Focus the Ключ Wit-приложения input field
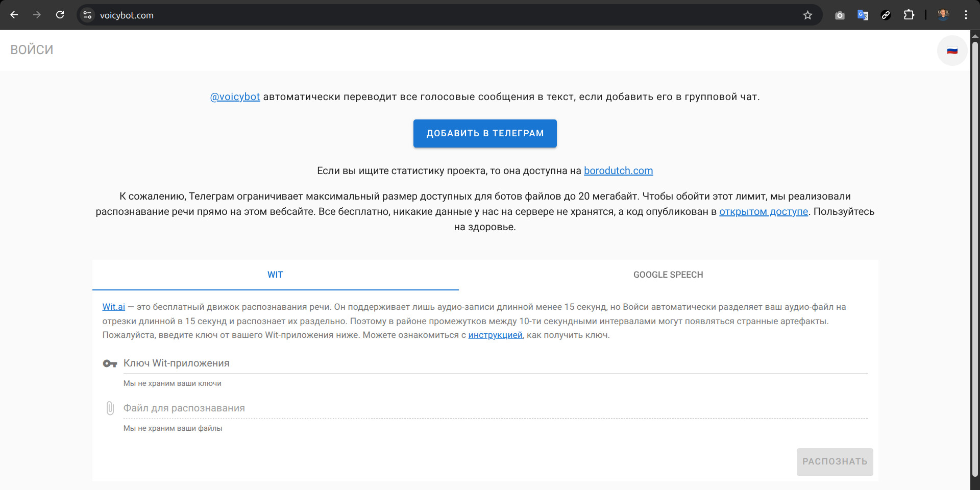 point(495,363)
